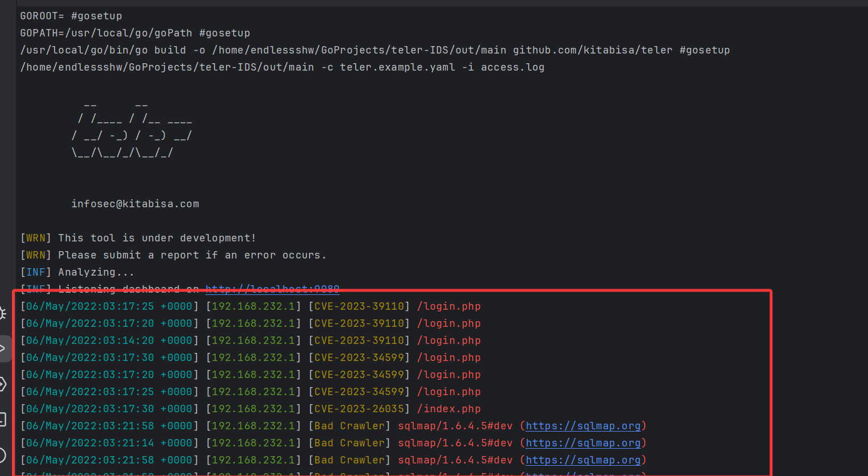Open the Services hexagon icon in sidebar
The height and width of the screenshot is (476, 868).
(x=3, y=384)
